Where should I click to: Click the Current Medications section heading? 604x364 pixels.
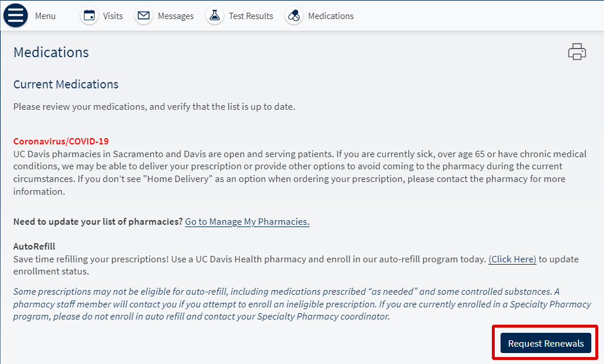65,84
